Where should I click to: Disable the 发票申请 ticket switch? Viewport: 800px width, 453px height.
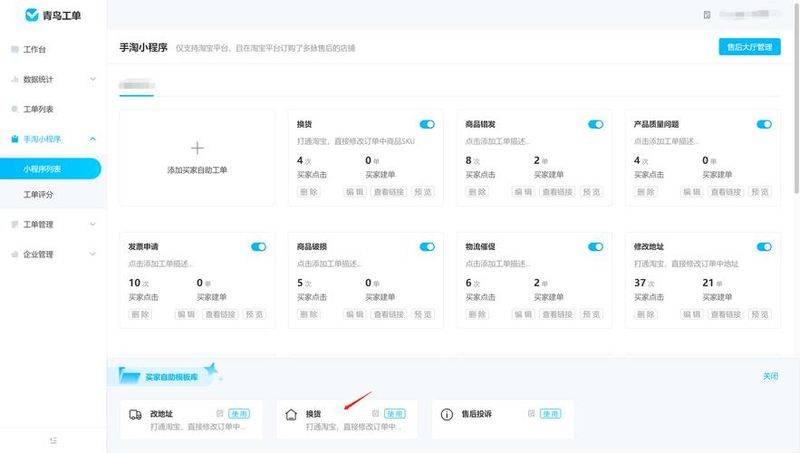pyautogui.click(x=259, y=247)
